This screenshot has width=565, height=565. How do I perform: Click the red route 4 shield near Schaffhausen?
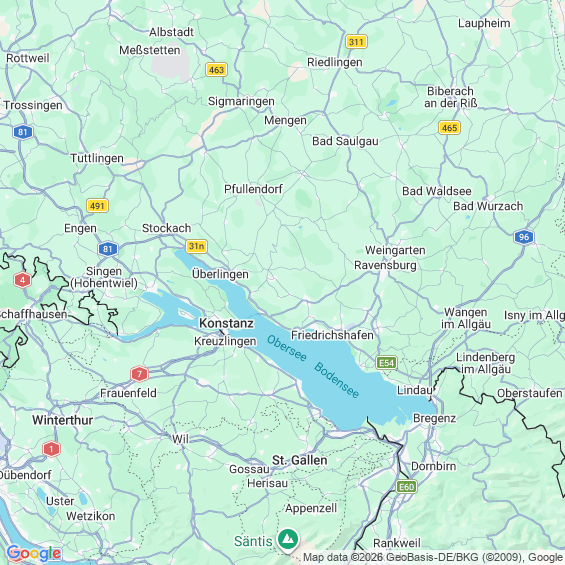tap(23, 280)
